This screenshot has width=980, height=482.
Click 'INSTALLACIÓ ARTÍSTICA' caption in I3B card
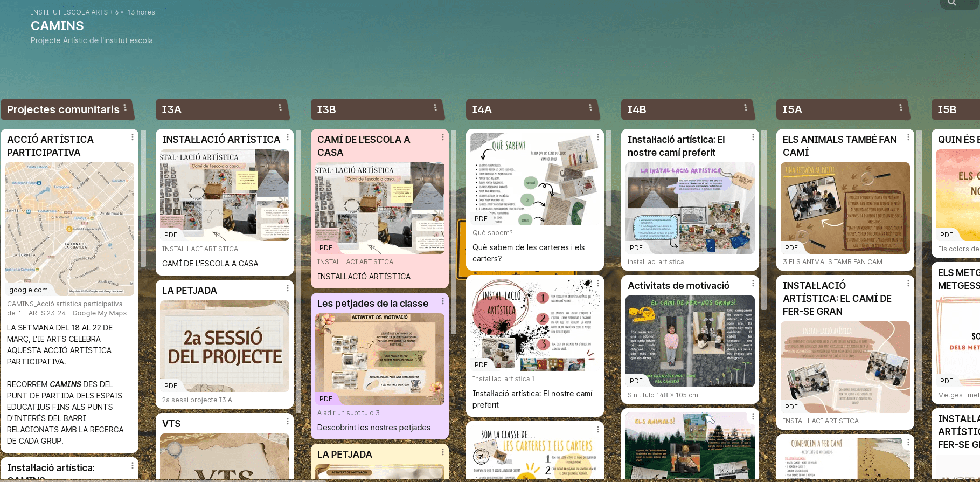click(x=364, y=277)
